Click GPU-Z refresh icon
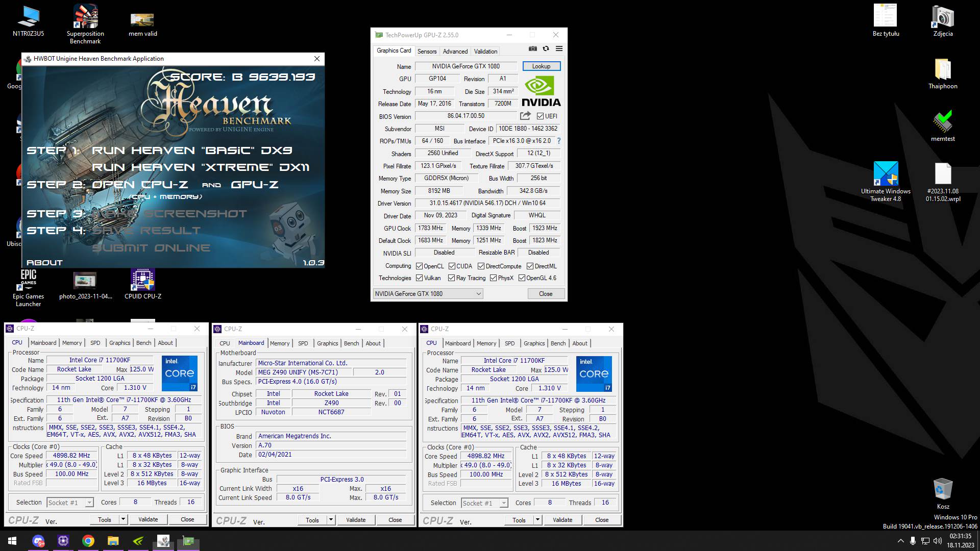The width and height of the screenshot is (980, 551). point(546,48)
